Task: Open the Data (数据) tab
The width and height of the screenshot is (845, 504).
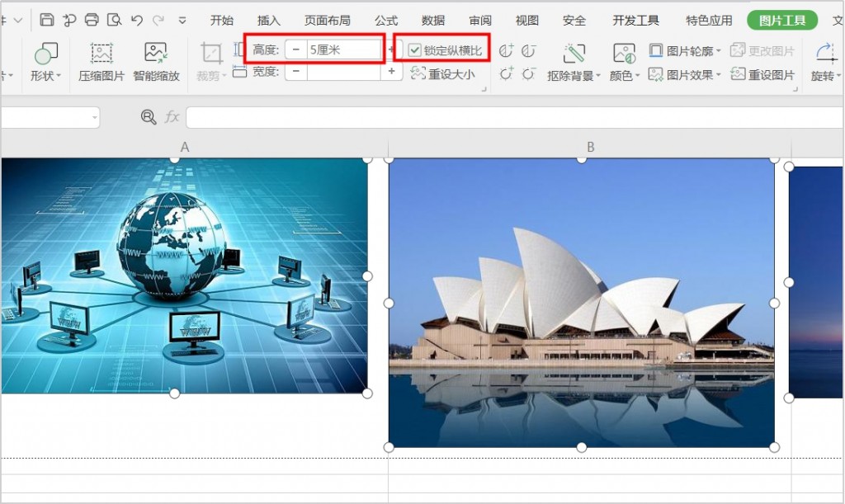Action: 433,21
